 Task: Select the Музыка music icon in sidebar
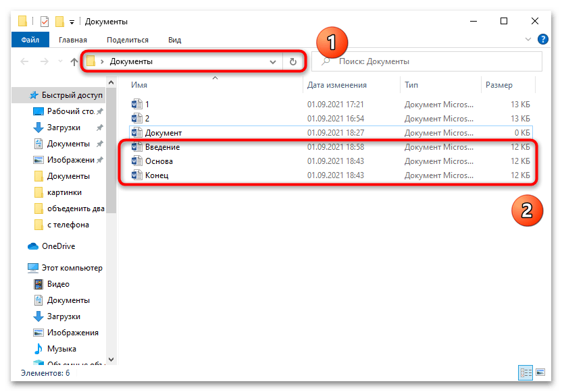tap(39, 349)
